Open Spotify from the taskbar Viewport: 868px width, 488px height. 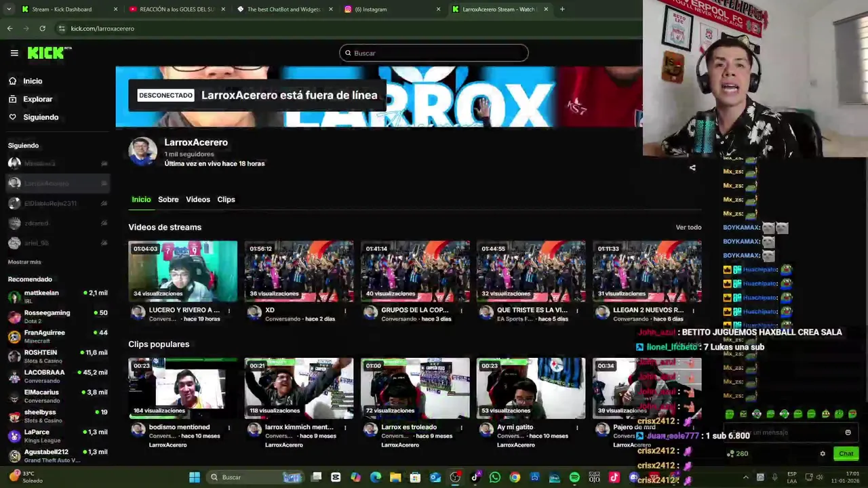(x=574, y=477)
